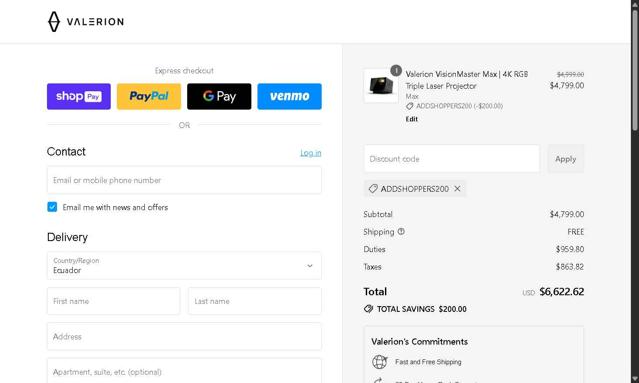Apply the discount code

[566, 159]
